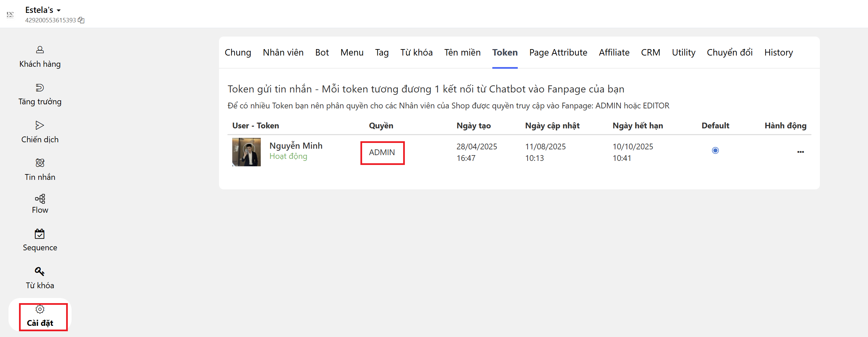868x337 pixels.
Task: Open the Từ khóa key icon in sidebar
Action: [x=40, y=271]
